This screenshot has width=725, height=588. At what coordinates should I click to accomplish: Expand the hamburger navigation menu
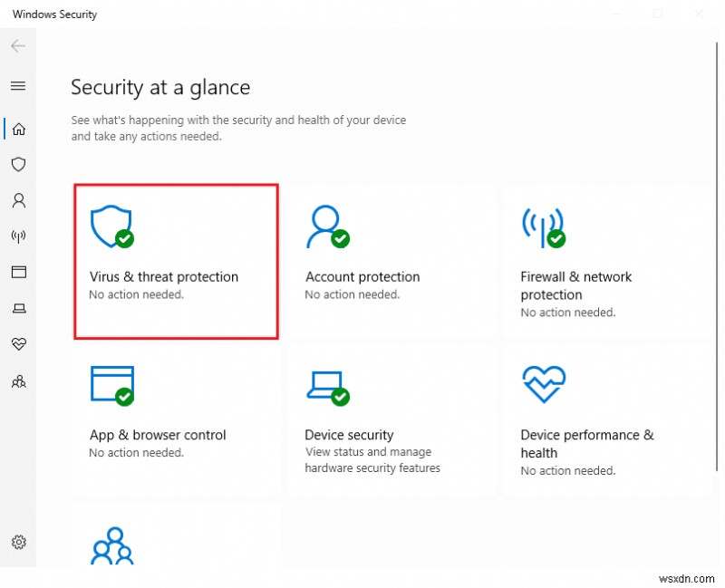pyautogui.click(x=18, y=86)
